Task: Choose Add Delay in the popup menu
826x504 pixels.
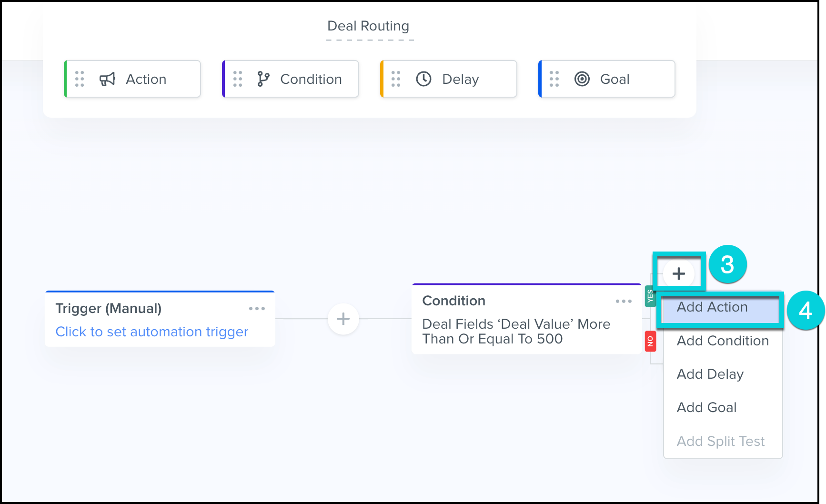Action: pyautogui.click(x=710, y=374)
